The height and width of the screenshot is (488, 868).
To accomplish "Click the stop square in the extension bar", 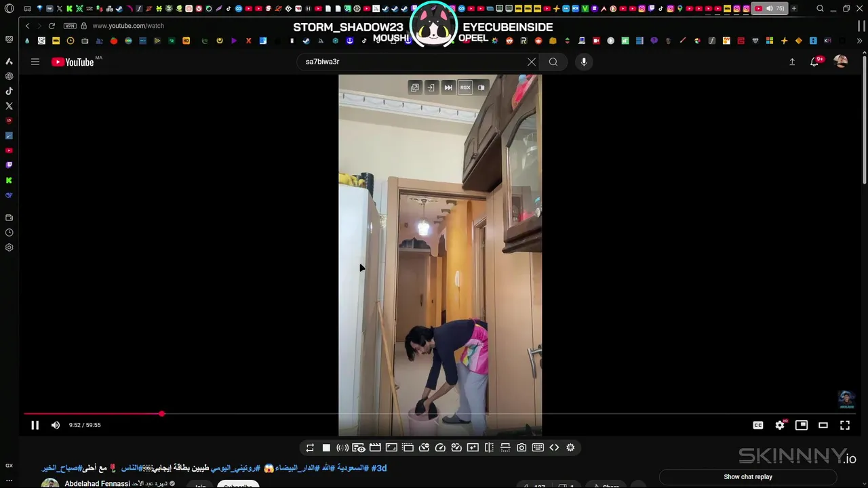I will click(x=326, y=447).
